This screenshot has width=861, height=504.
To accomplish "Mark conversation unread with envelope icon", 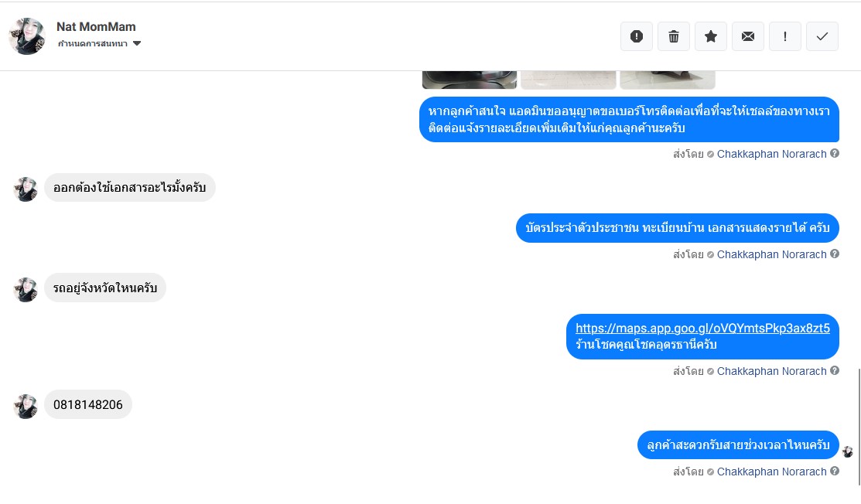I will [x=748, y=36].
